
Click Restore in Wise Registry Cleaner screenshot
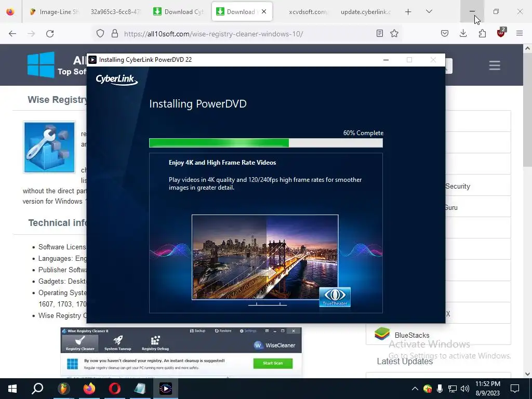tap(223, 331)
